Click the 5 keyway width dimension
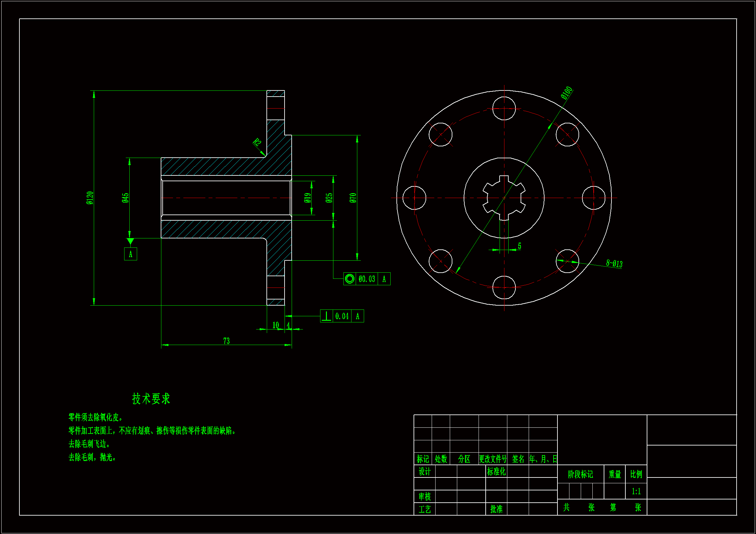This screenshot has width=756, height=534. coord(519,246)
